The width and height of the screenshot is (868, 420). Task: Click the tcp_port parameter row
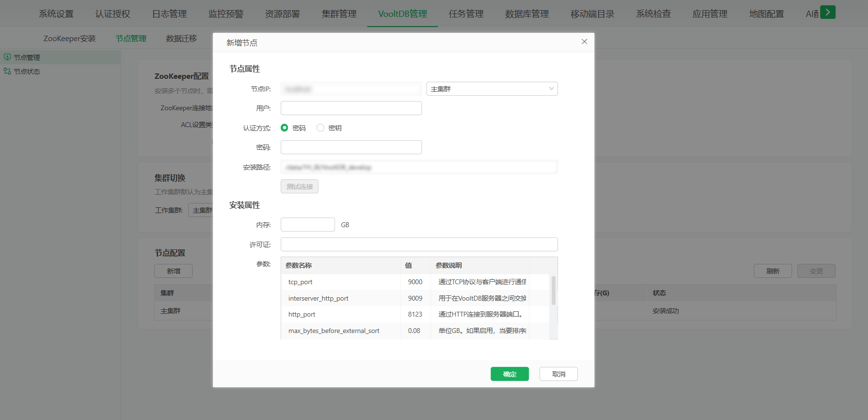point(415,282)
